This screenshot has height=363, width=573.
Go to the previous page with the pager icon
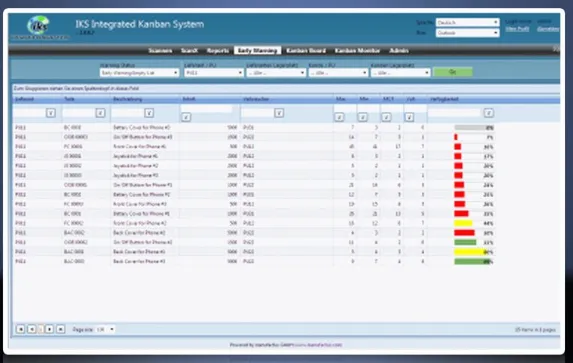pyautogui.click(x=32, y=329)
